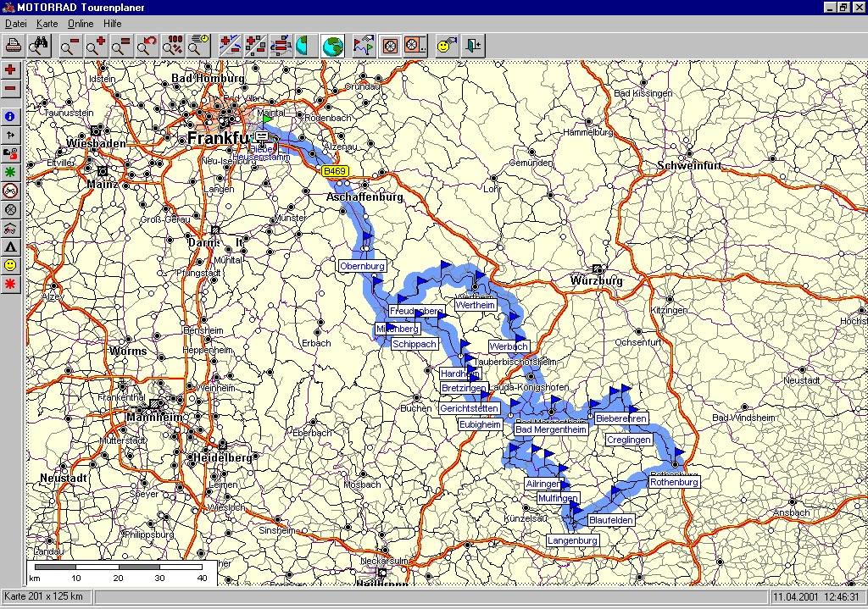Click the printer icon in toolbar
Screen dimensions: 868x609
click(14, 46)
